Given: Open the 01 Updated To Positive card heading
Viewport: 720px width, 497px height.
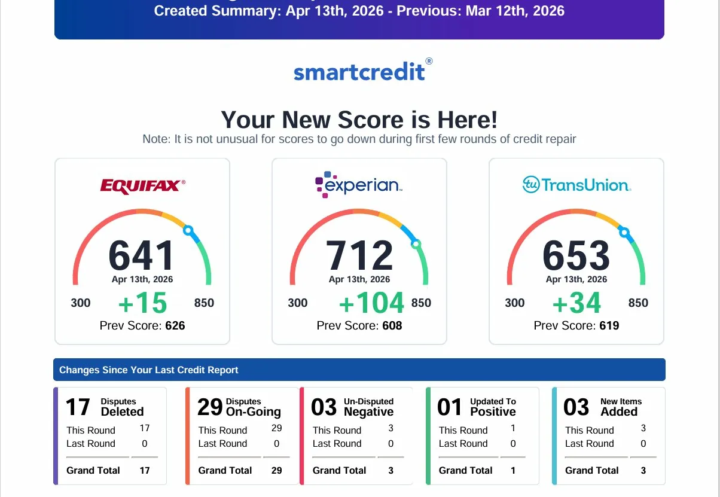Looking at the screenshot, I should (x=477, y=407).
